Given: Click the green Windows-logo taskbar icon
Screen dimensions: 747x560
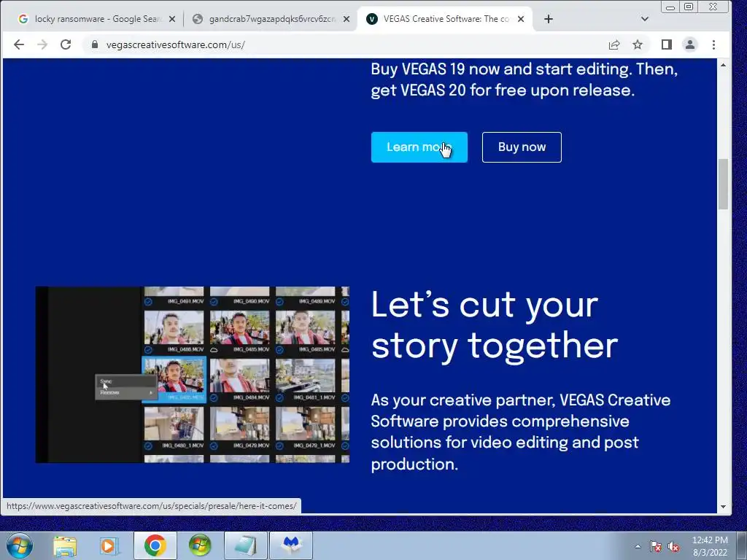Looking at the screenshot, I should click(200, 545).
